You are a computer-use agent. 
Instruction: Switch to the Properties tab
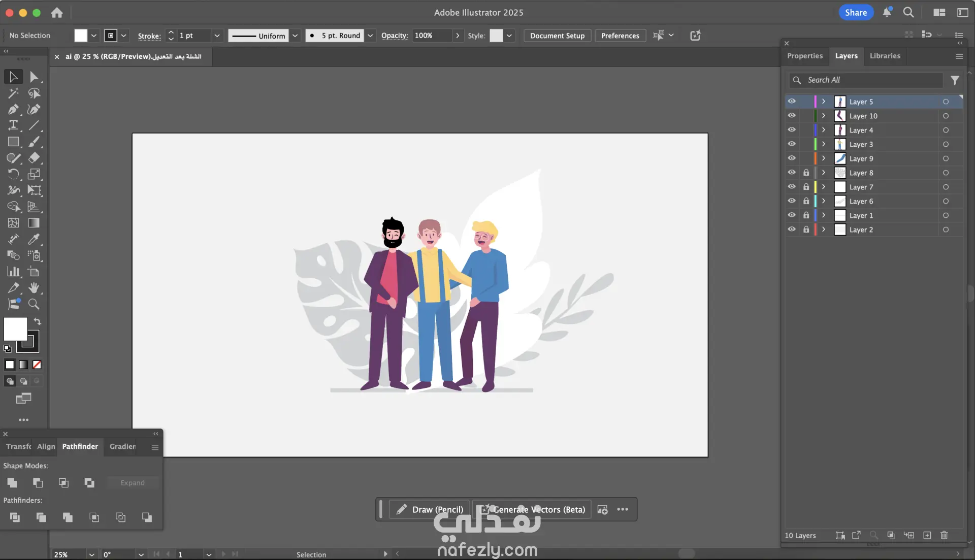804,56
